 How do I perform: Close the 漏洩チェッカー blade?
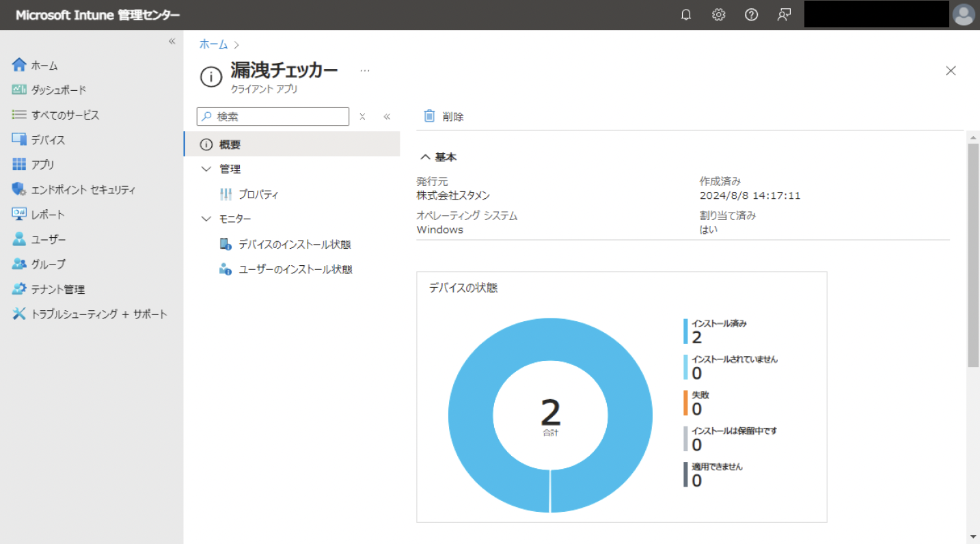click(x=951, y=70)
